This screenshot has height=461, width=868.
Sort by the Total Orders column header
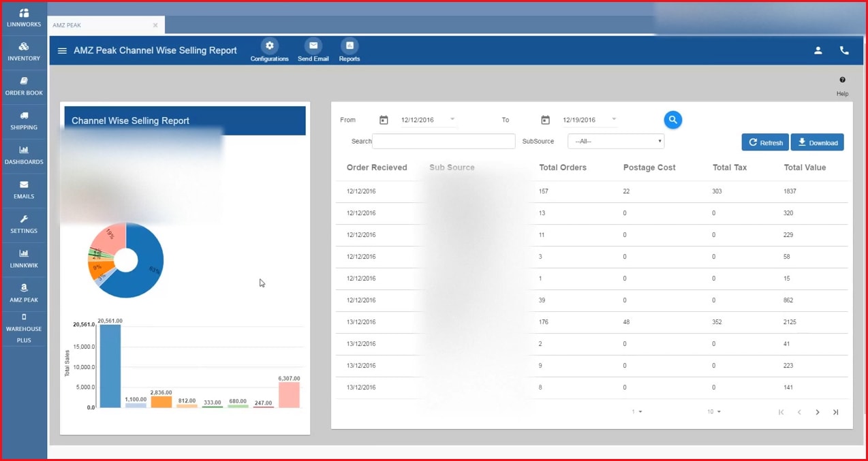point(563,168)
